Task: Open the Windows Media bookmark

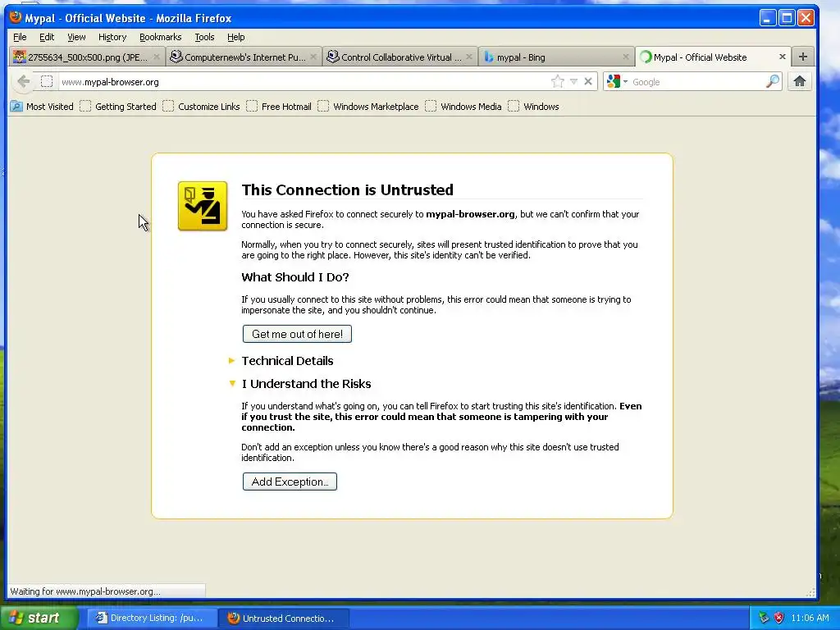Action: click(x=463, y=107)
